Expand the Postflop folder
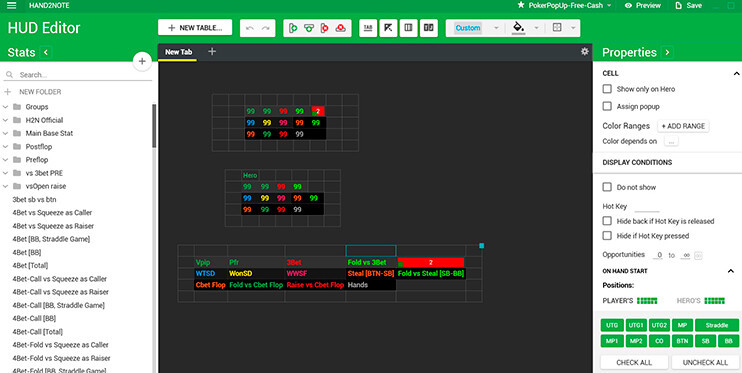Screen dimensions: 742x373 tap(5, 147)
